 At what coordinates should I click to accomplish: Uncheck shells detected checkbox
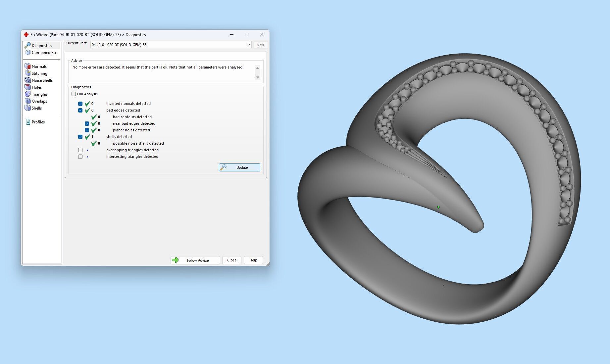[x=80, y=137]
